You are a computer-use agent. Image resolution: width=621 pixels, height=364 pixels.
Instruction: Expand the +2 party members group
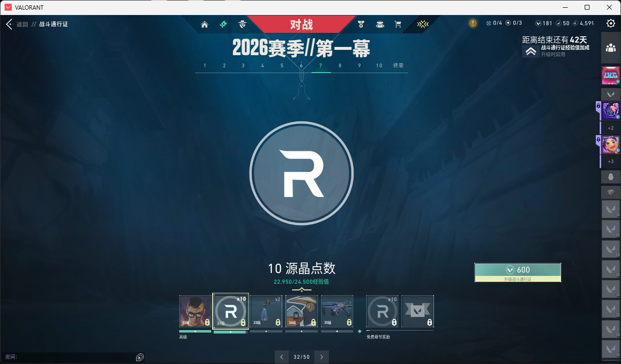[x=610, y=128]
